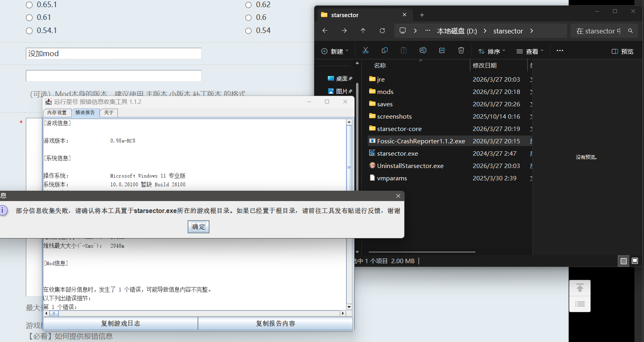Click the back-to-top arrow on web page
Image resolution: width=644 pixels, height=342 pixels.
point(580,288)
